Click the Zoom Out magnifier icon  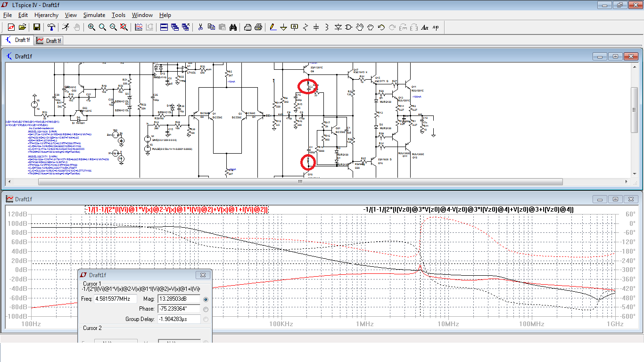pos(113,27)
